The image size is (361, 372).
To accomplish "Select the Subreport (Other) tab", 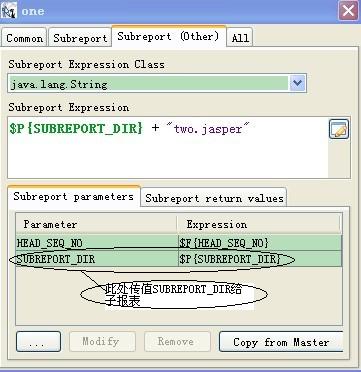I will 169,36.
